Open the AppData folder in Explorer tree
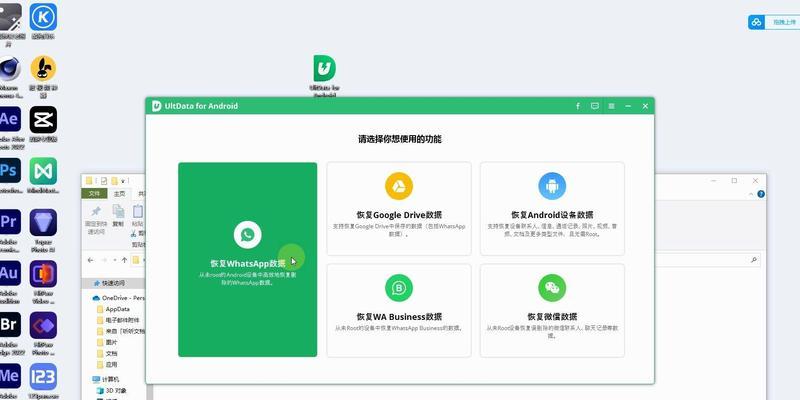800x400 pixels. tap(113, 309)
